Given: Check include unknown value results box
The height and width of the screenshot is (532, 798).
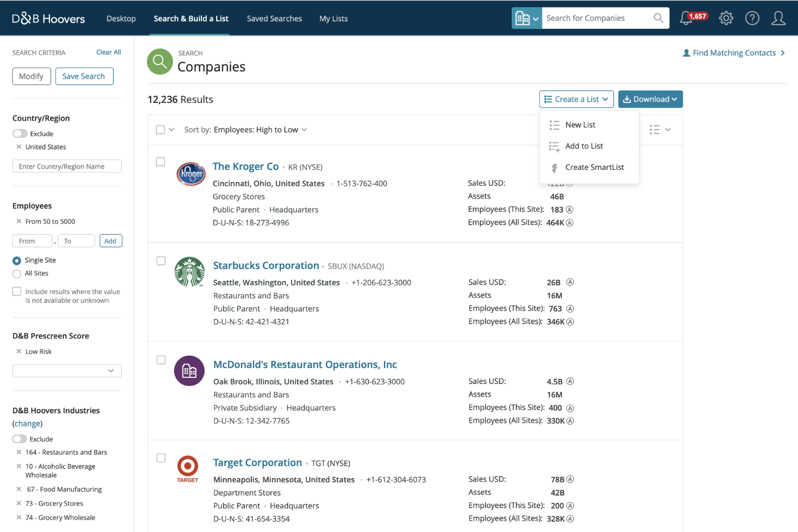Looking at the screenshot, I should [17, 292].
